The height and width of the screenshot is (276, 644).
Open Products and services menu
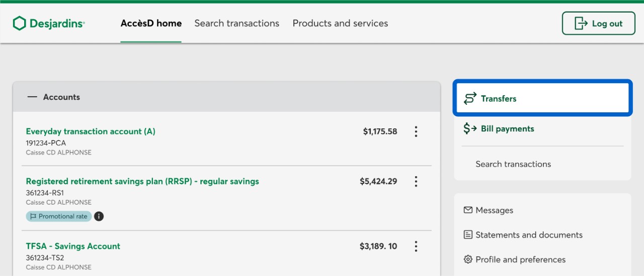[x=340, y=23]
